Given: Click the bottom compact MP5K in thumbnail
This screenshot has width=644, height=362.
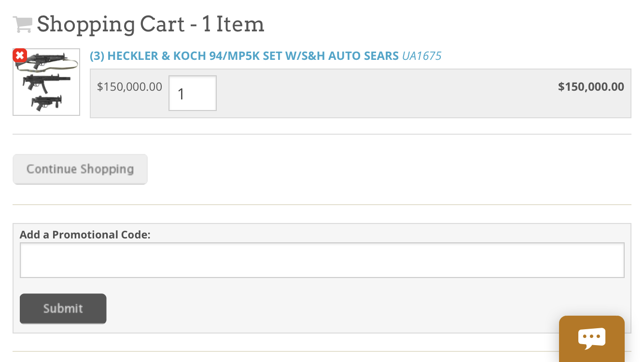Looking at the screenshot, I should point(46,102).
